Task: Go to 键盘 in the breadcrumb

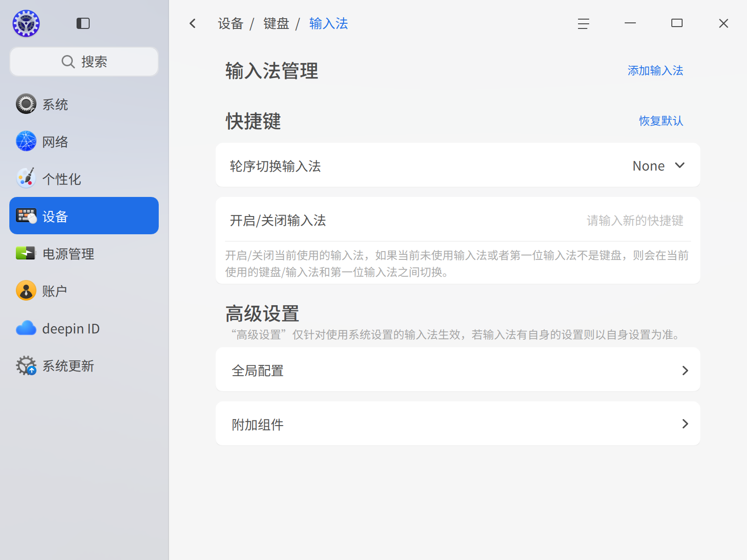Action: [276, 23]
